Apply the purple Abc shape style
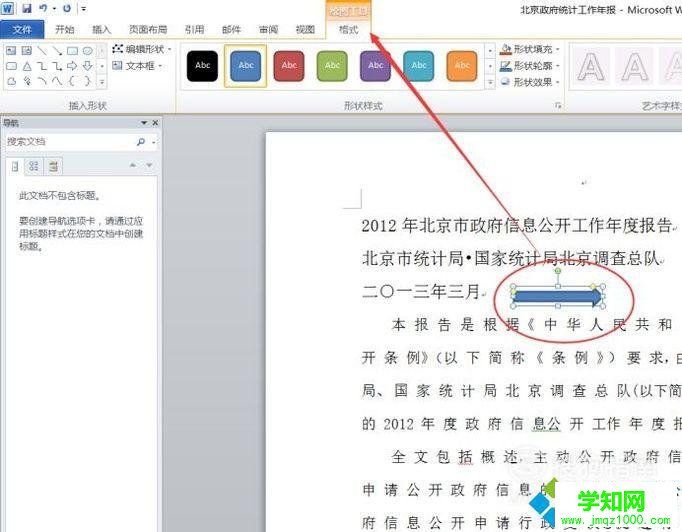This screenshot has width=682, height=532. pyautogui.click(x=375, y=66)
